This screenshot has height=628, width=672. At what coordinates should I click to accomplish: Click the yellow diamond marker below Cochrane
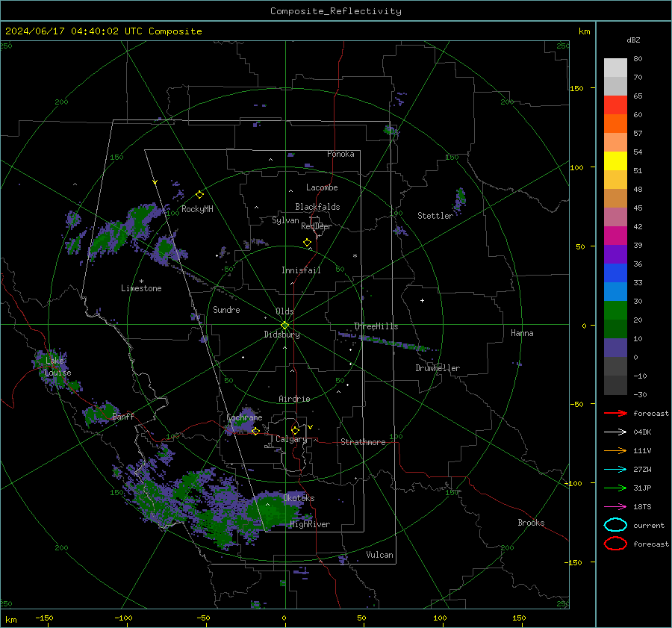click(x=255, y=431)
